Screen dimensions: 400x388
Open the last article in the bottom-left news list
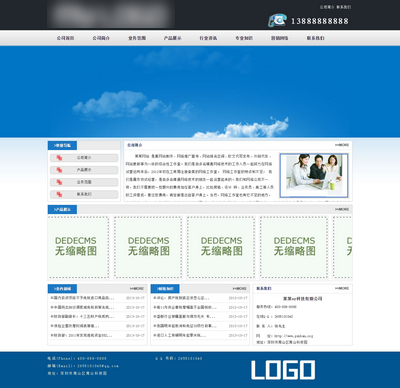tap(81, 335)
